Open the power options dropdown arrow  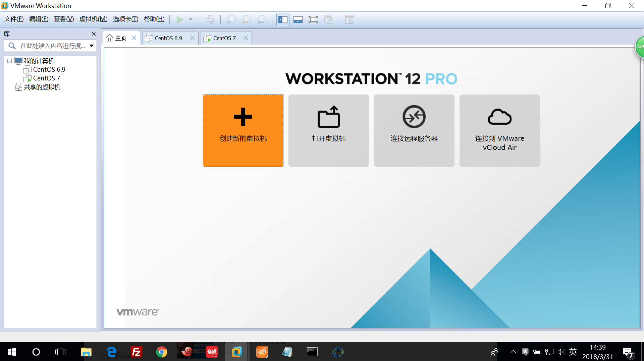pos(191,19)
